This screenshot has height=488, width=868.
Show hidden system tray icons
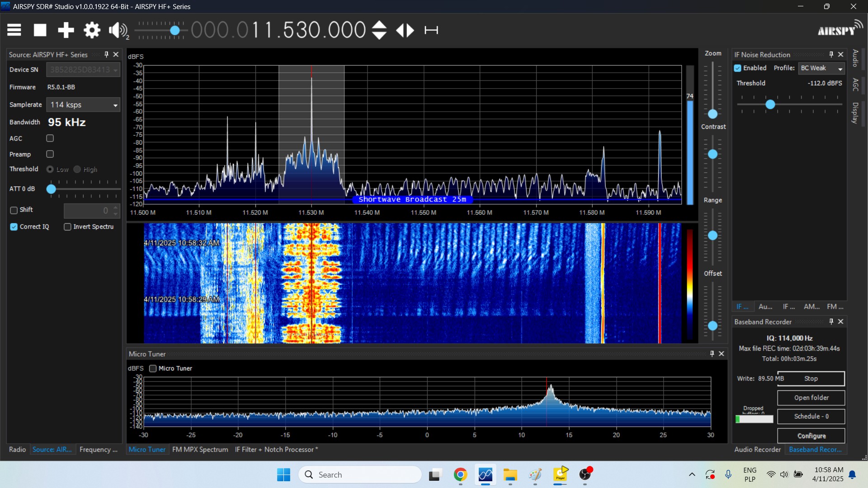click(692, 474)
